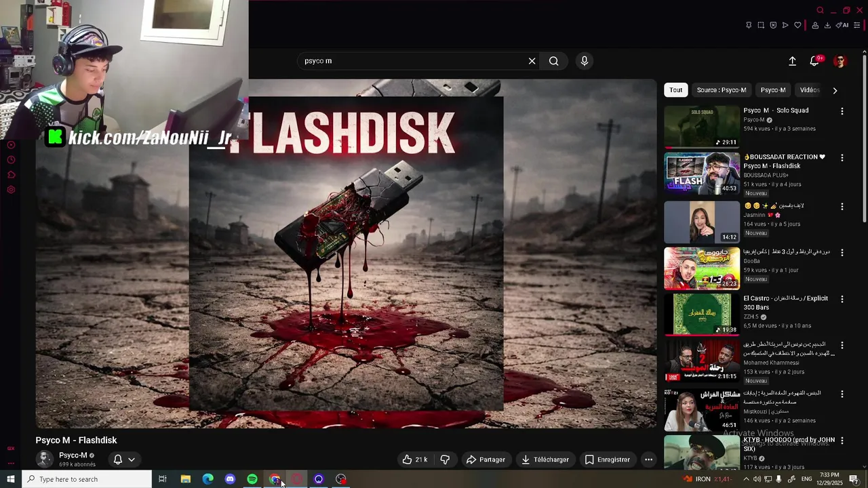Open options for El Castro 300 Bars video
868x488 pixels.
point(842,299)
